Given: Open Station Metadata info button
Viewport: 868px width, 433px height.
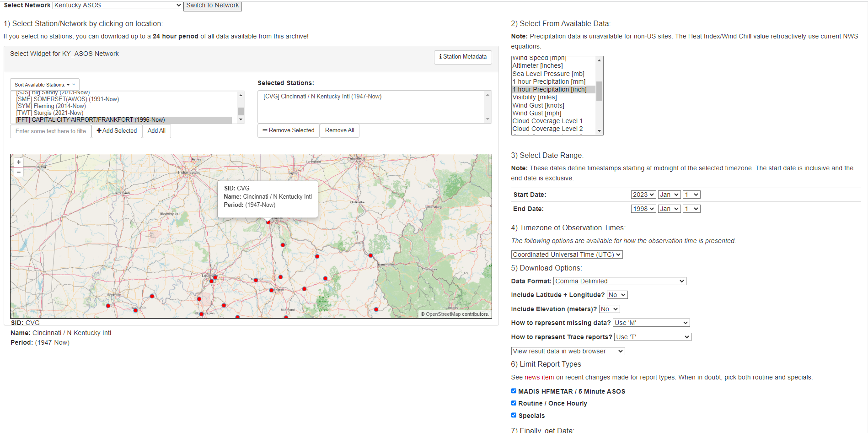Looking at the screenshot, I should click(x=463, y=57).
